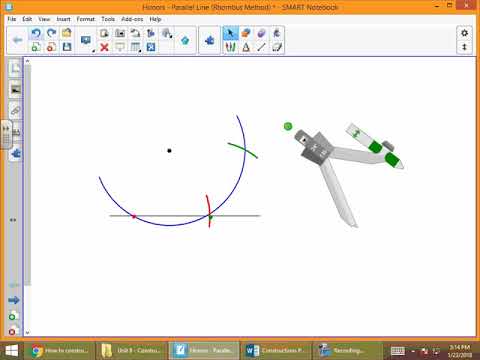Choose the Select arrow tool
This screenshot has width=480, height=360.
[230, 33]
